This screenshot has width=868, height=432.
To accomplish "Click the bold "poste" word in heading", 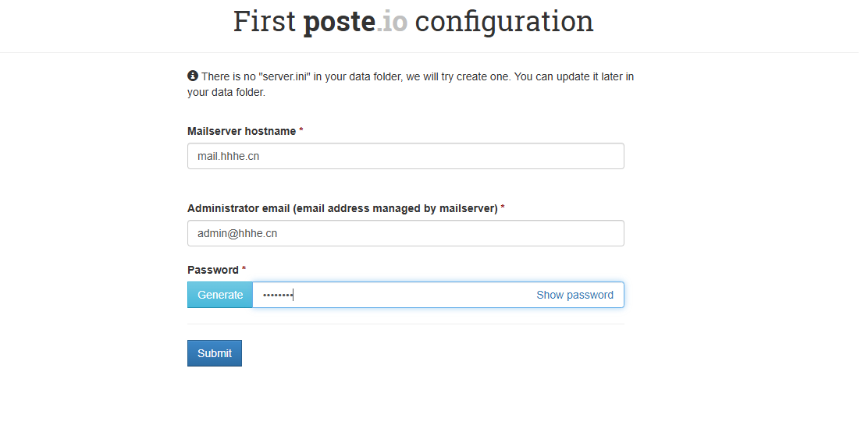I will 340,21.
